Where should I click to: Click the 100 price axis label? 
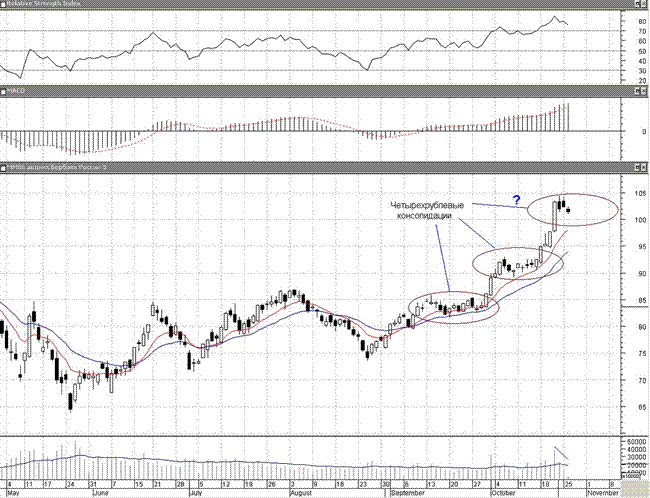tap(640, 220)
